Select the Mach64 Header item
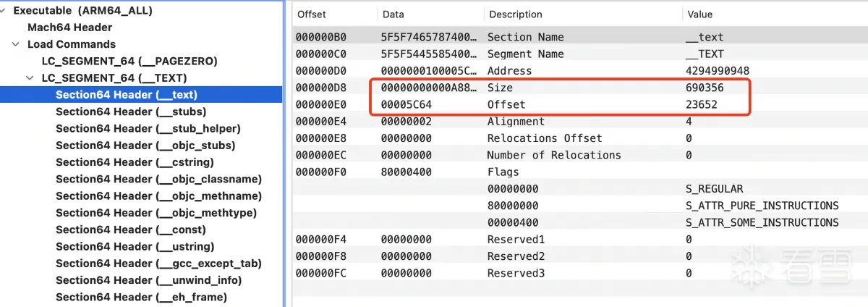The width and height of the screenshot is (868, 307). pyautogui.click(x=69, y=28)
